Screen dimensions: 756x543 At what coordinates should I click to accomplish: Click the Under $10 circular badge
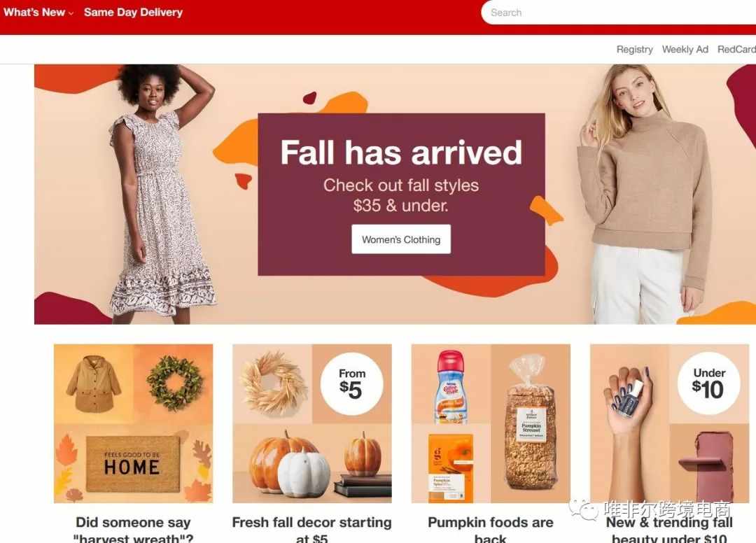tap(708, 383)
